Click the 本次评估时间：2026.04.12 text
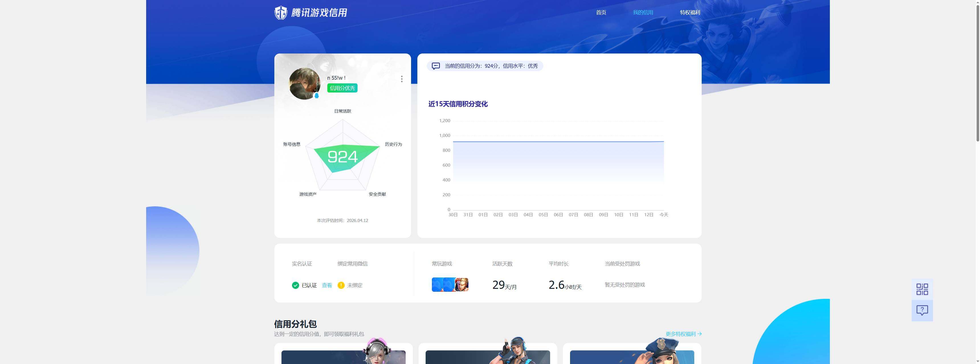Image resolution: width=980 pixels, height=364 pixels. point(342,220)
